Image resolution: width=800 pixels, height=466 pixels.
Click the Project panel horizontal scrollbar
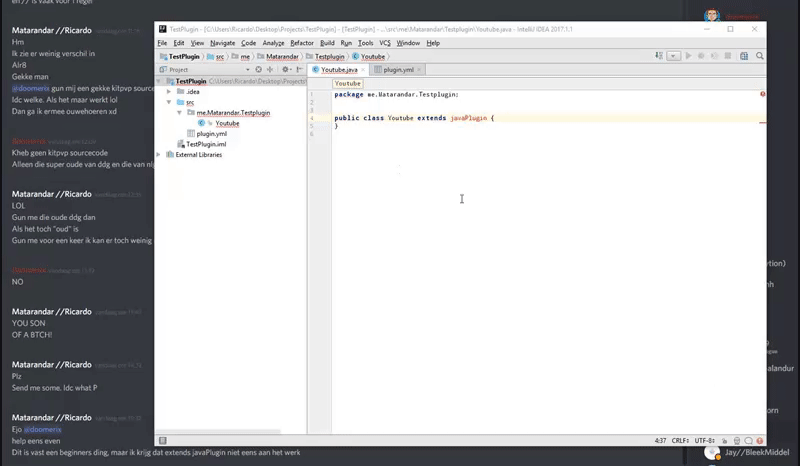click(218, 432)
